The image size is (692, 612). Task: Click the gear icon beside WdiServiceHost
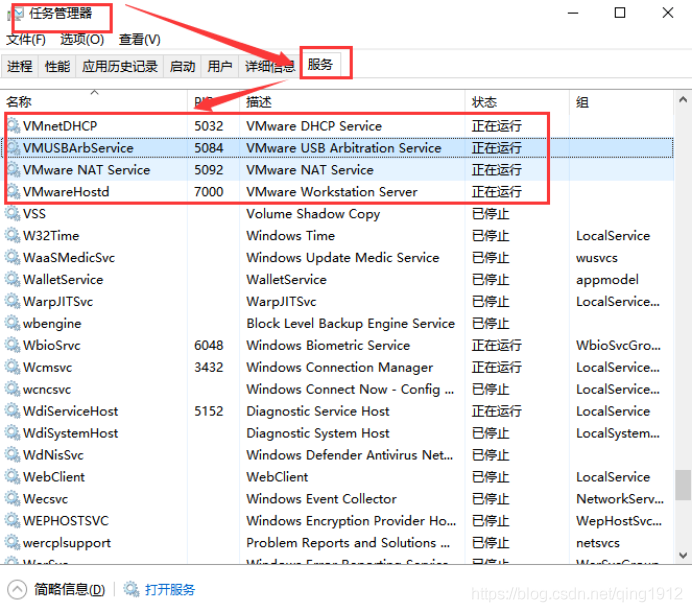pyautogui.click(x=13, y=411)
